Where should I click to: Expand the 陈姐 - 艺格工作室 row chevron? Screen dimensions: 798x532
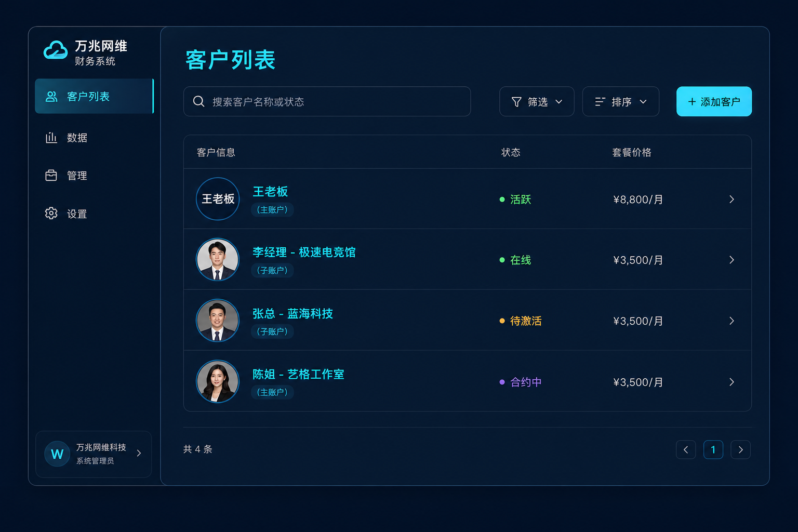(731, 382)
